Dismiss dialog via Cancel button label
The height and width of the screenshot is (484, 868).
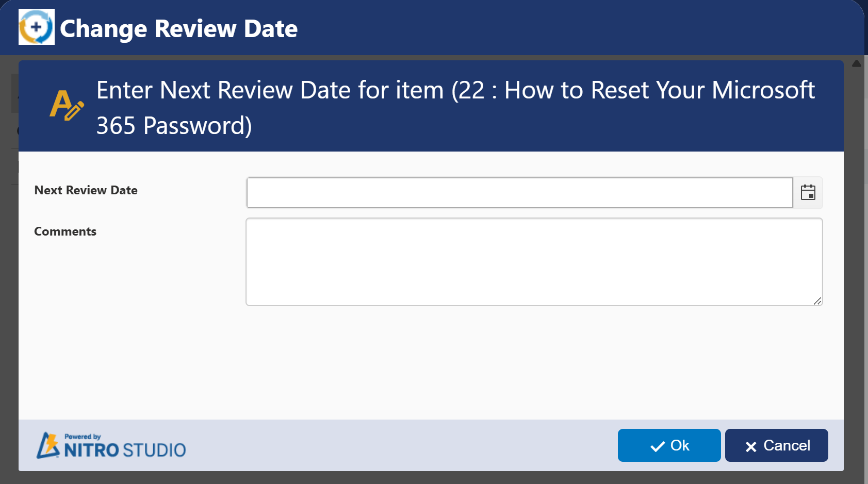coord(787,445)
